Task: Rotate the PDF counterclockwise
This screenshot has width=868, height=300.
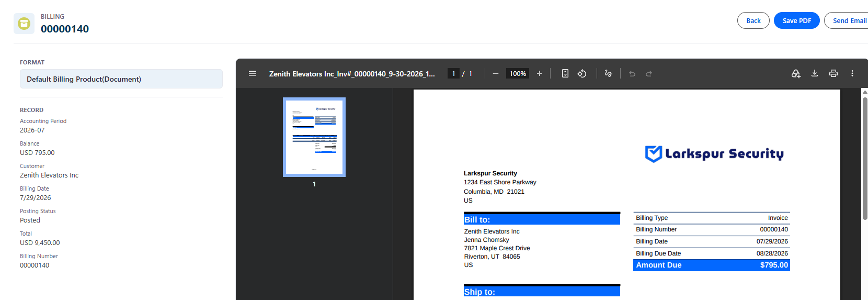Action: 582,73
